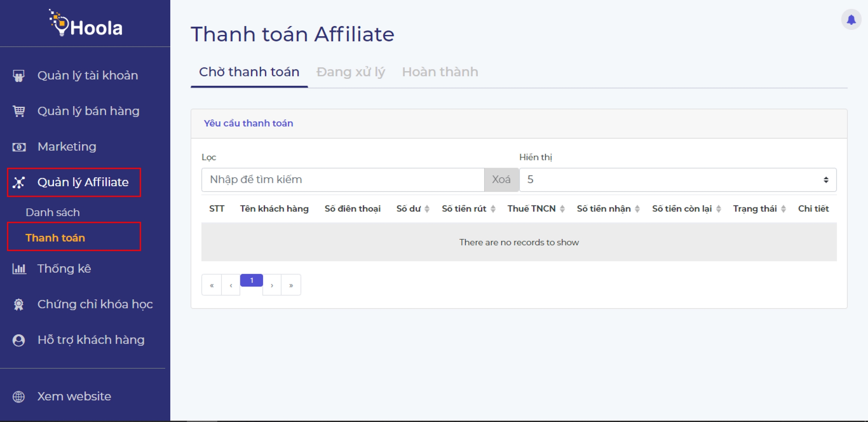The height and width of the screenshot is (422, 868).
Task: Switch to the Hoàn thành tab
Action: (x=440, y=72)
